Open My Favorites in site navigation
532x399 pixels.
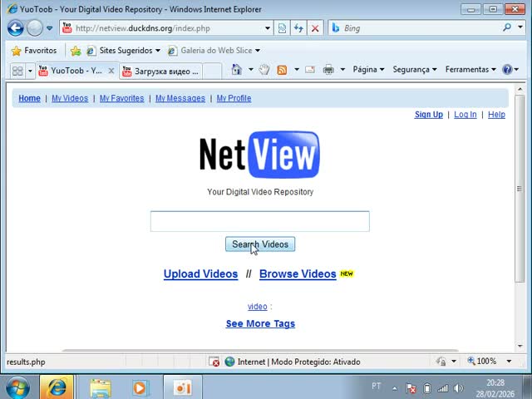click(121, 98)
